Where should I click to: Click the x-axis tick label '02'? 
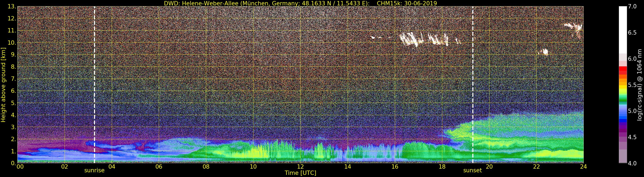point(65,166)
